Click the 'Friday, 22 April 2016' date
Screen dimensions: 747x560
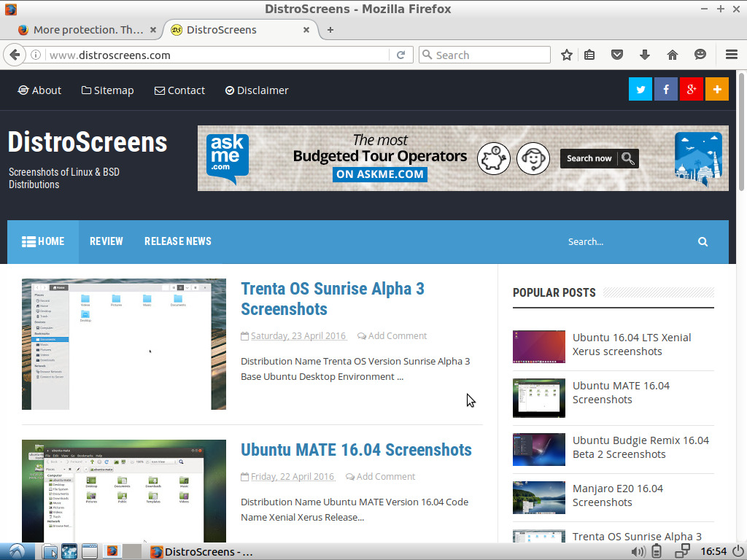point(293,477)
